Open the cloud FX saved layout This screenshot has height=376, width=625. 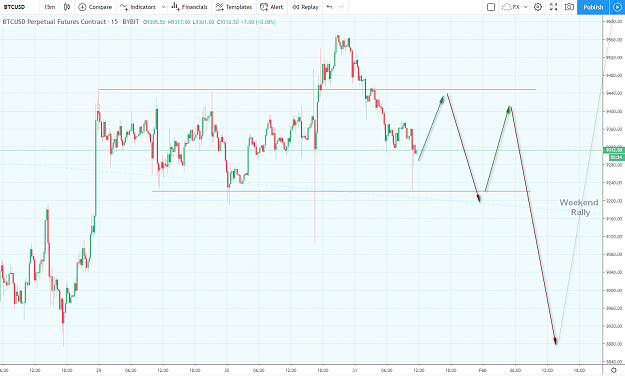[511, 7]
